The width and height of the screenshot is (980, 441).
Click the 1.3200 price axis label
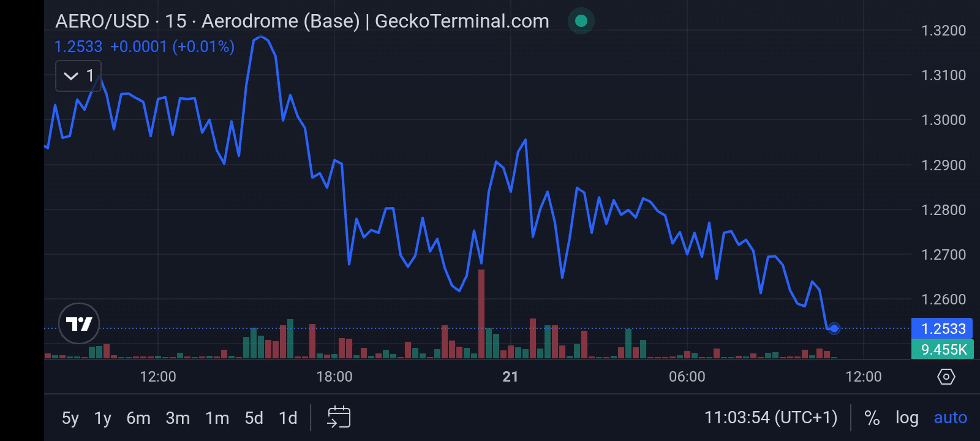[944, 31]
